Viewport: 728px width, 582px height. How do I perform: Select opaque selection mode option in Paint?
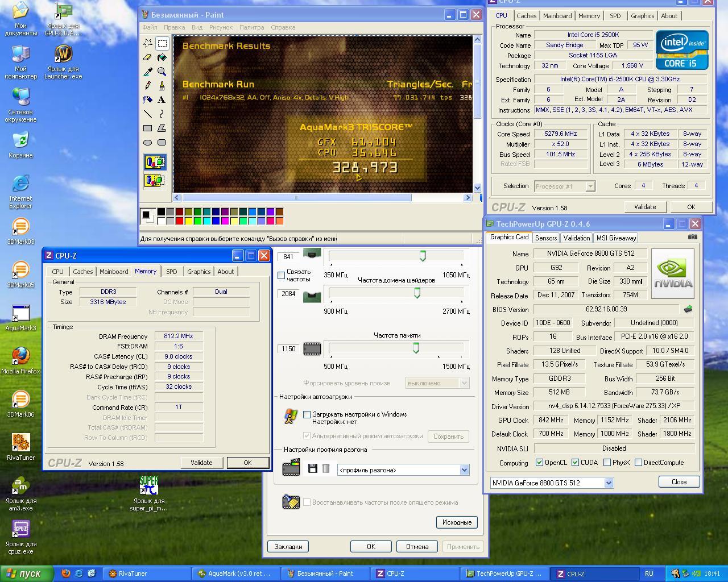(155, 163)
